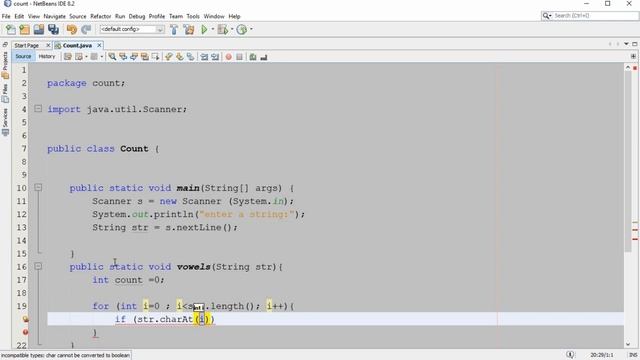The image size is (640, 360).
Task: Click Next Bookmark icon
Action: (180, 57)
